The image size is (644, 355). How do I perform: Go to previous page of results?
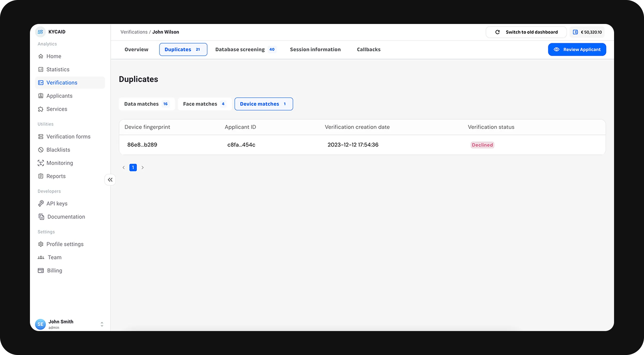[x=124, y=168]
